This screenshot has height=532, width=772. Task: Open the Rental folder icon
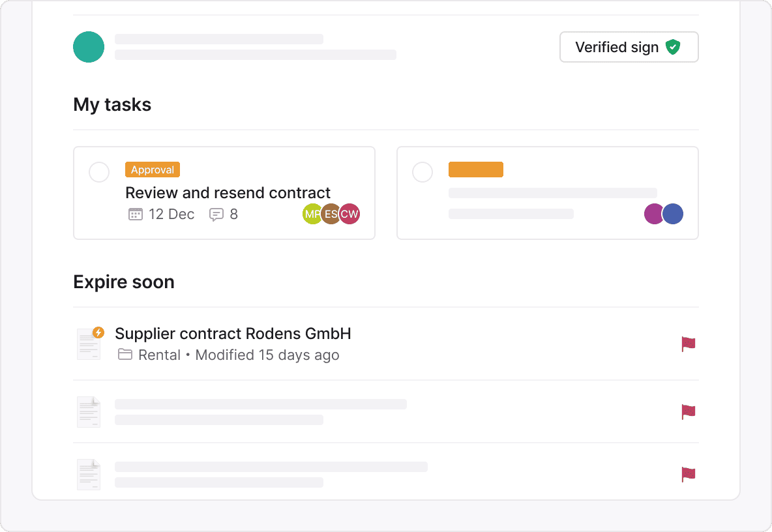125,354
